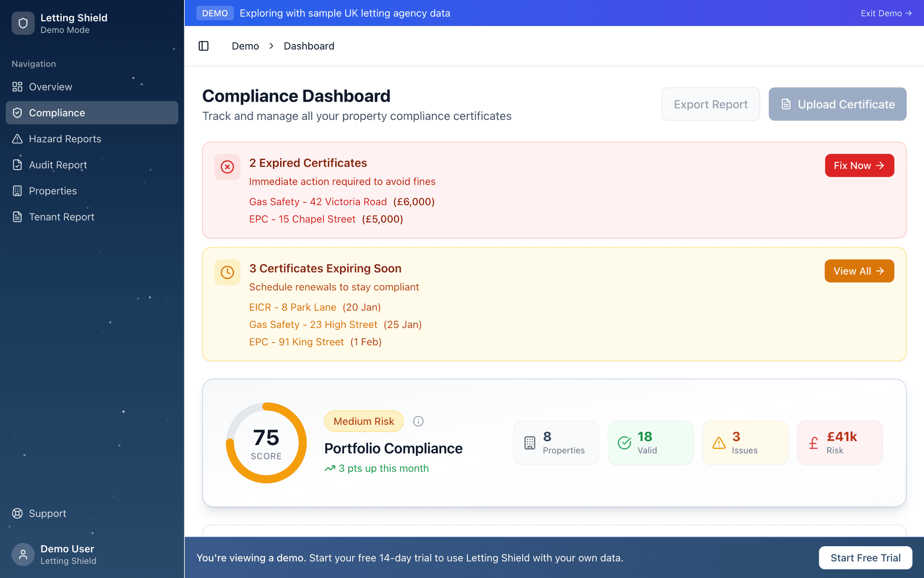Click the expired certificates error icon

click(227, 167)
